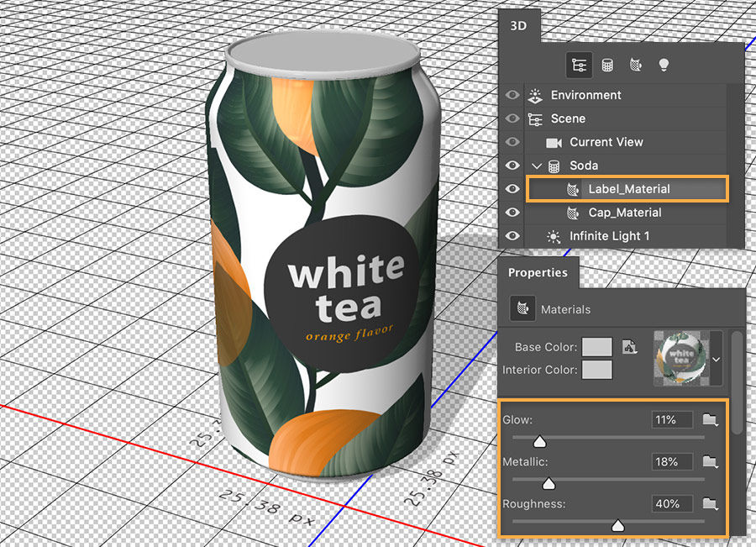Screen dimensions: 756x547
Task: Collapse the Soda mesh group
Action: click(x=538, y=166)
